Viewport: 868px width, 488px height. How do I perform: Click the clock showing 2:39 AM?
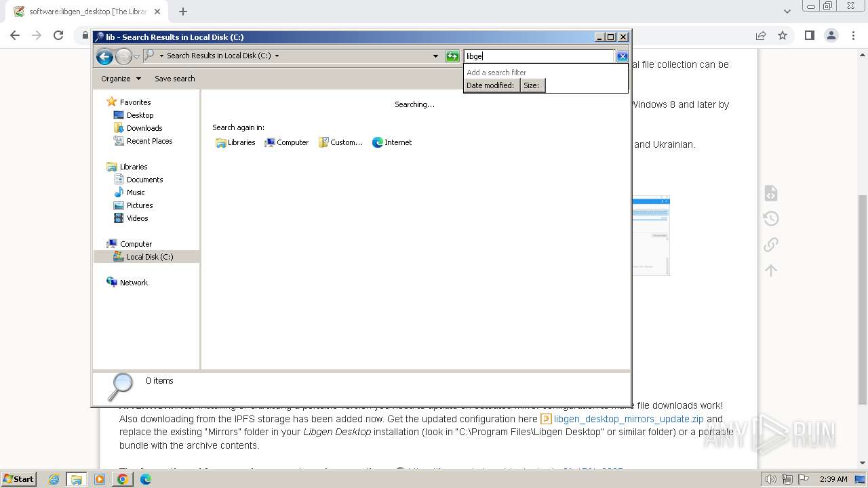click(833, 479)
